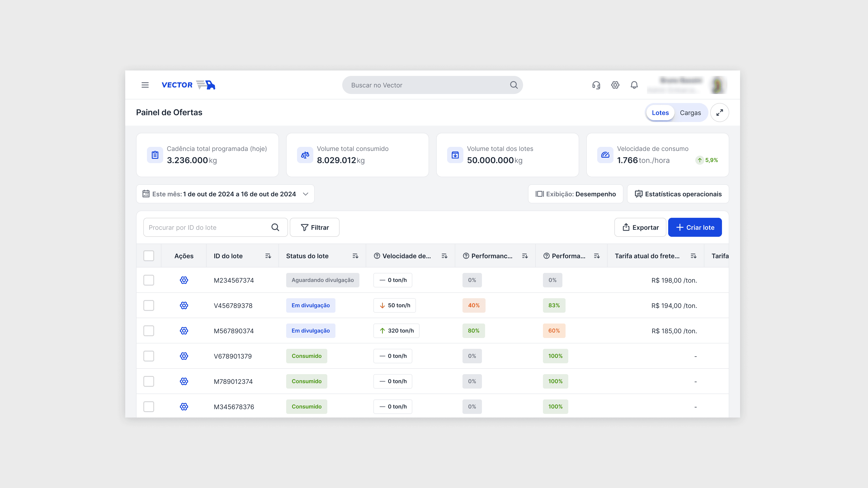This screenshot has height=488, width=868.
Task: Check the checkbox for row V678901379
Action: (x=149, y=356)
